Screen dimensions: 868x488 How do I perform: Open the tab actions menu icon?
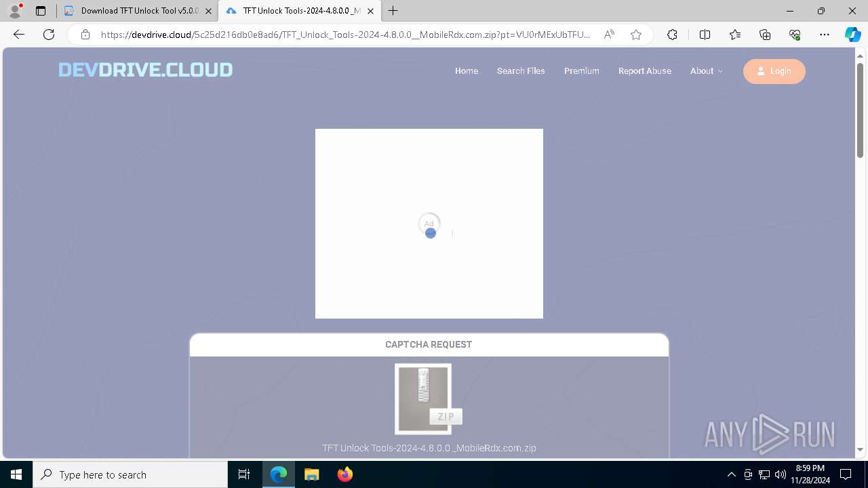[41, 11]
